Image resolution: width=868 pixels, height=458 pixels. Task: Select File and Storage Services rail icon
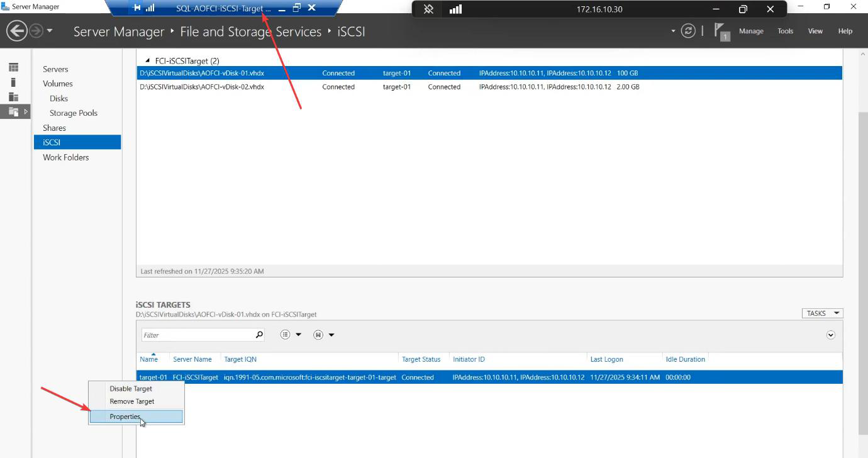[x=13, y=111]
